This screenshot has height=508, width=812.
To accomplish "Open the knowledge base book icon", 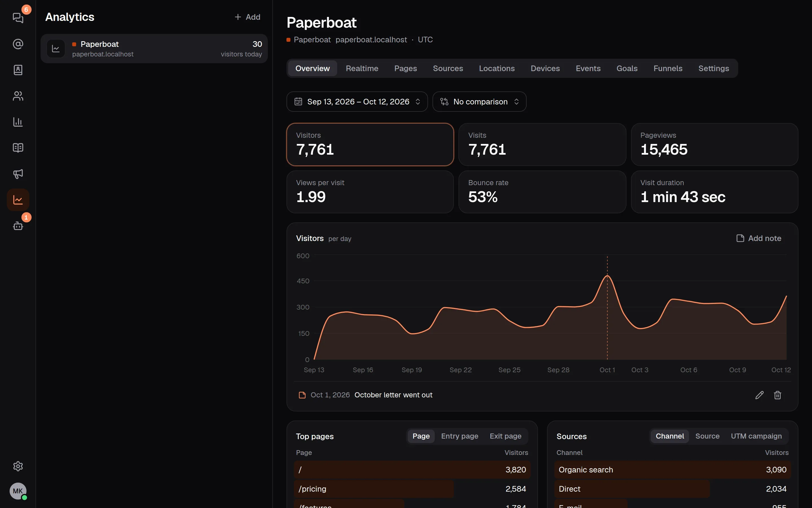I will pyautogui.click(x=18, y=148).
